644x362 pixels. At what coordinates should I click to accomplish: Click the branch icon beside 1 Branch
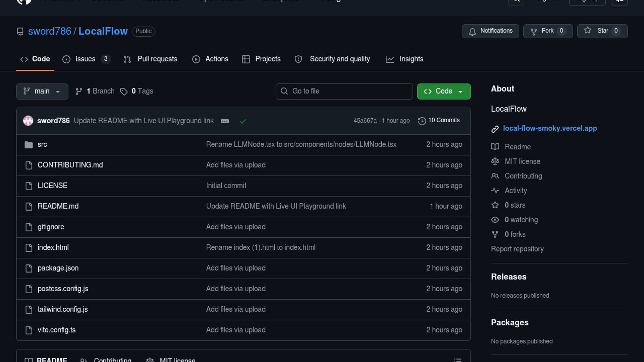(x=79, y=92)
